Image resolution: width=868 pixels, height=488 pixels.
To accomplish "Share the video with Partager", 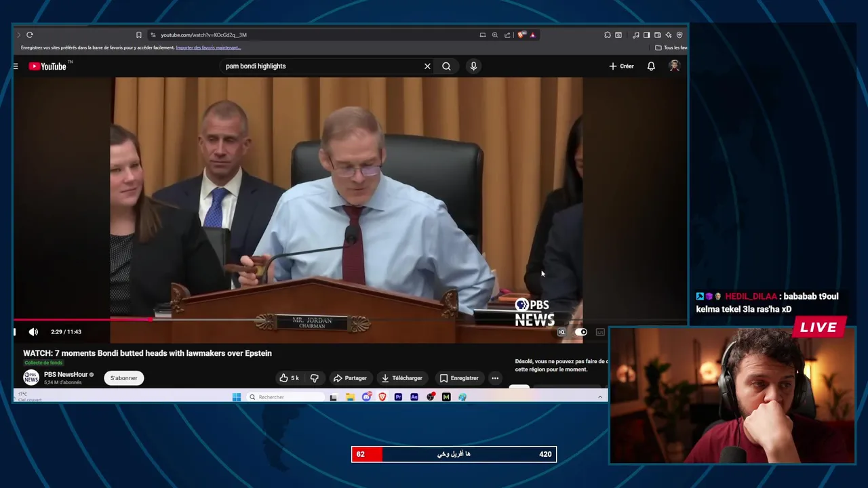I will point(350,378).
